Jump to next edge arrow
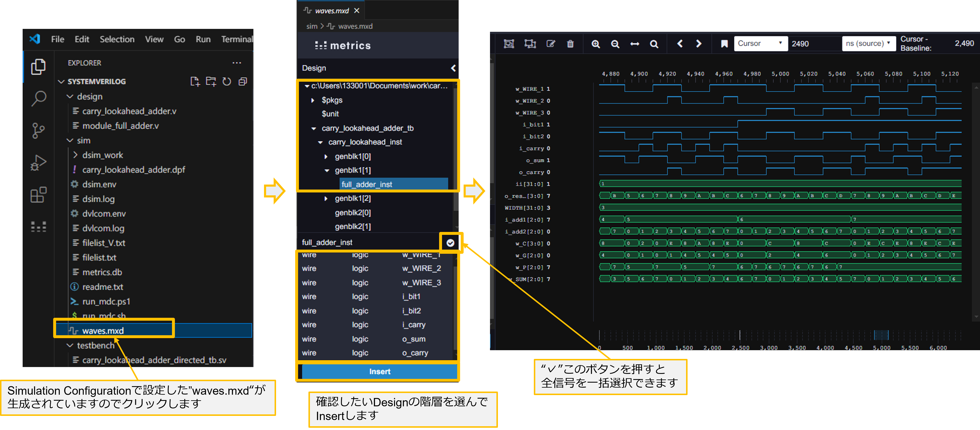980x430 pixels. coord(699,43)
